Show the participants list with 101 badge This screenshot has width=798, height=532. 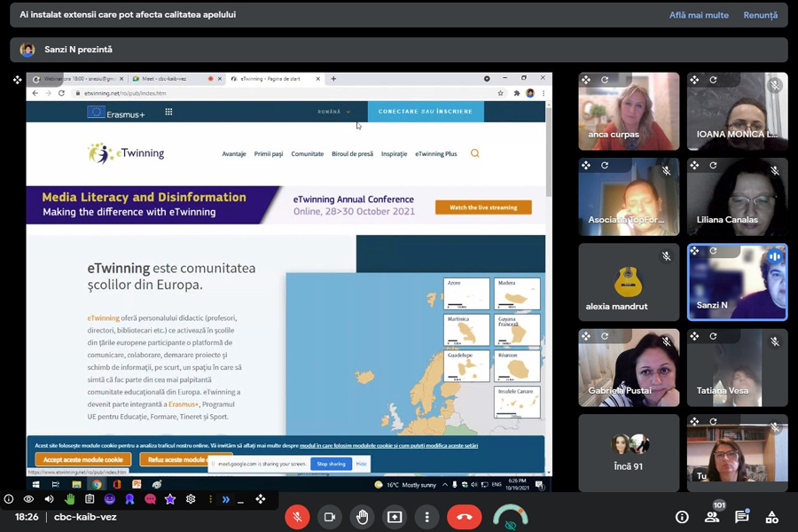712,517
